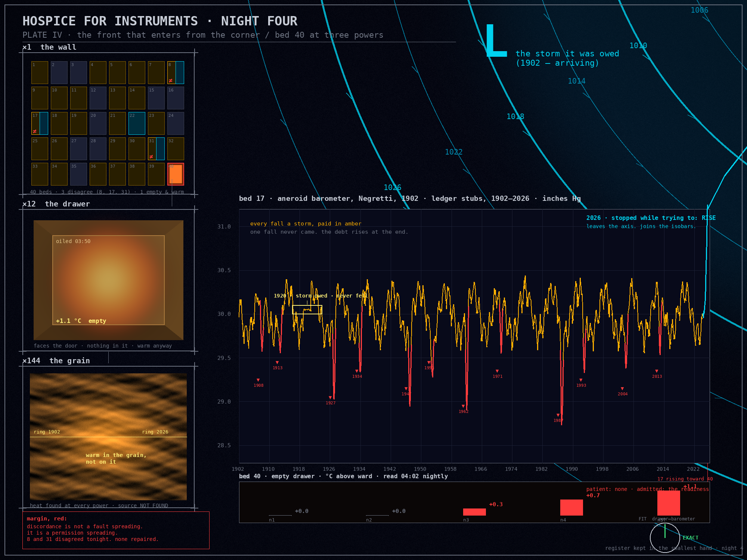Click the isobar label 1006

pyautogui.click(x=700, y=10)
